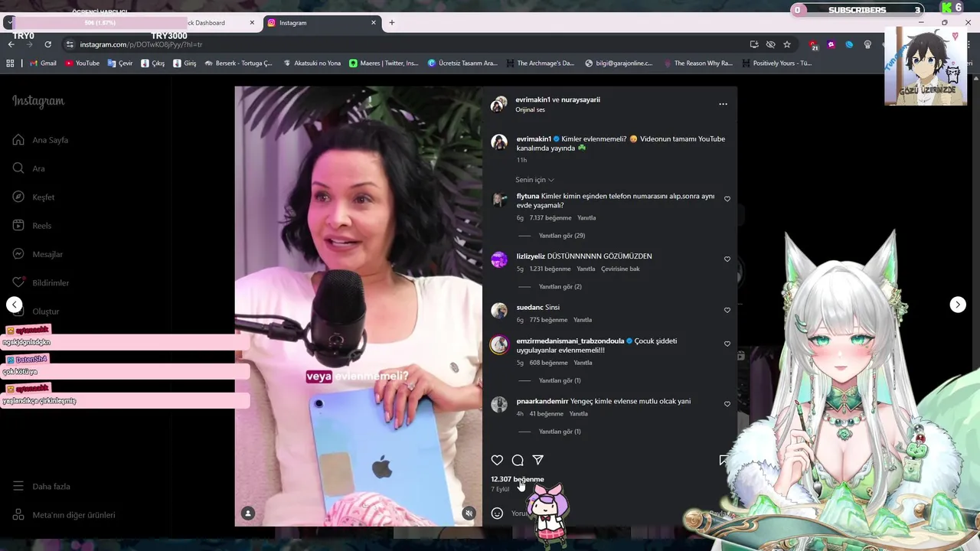The image size is (980, 551).
Task: View 7.137 beğenme on flytuna comment
Action: click(x=550, y=218)
